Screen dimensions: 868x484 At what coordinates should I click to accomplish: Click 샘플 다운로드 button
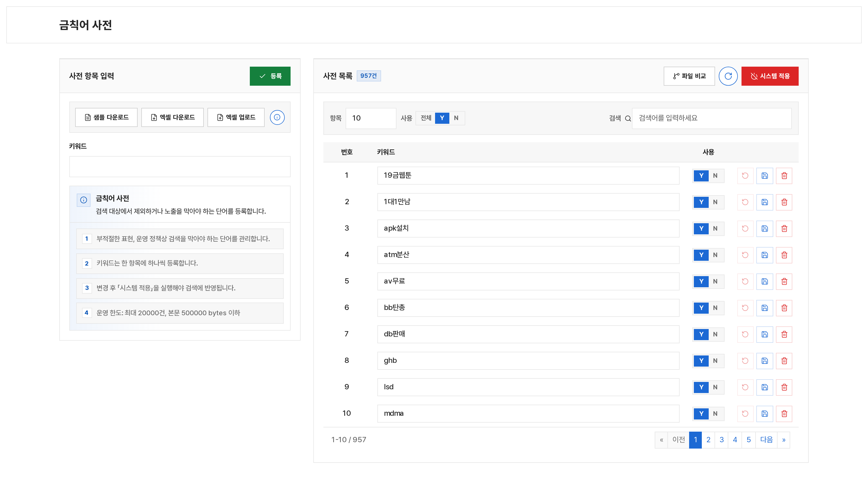pyautogui.click(x=106, y=117)
